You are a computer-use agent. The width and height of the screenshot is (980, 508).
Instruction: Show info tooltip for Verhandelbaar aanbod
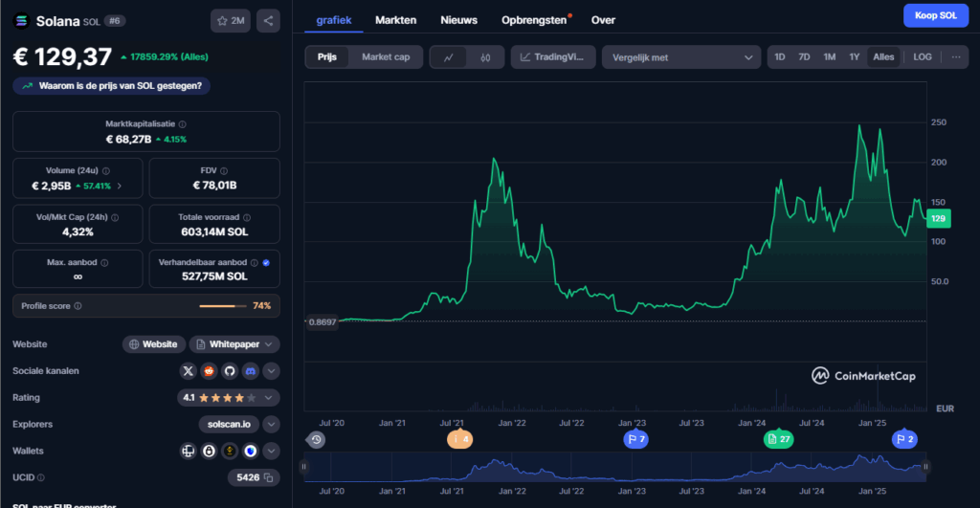coord(255,263)
